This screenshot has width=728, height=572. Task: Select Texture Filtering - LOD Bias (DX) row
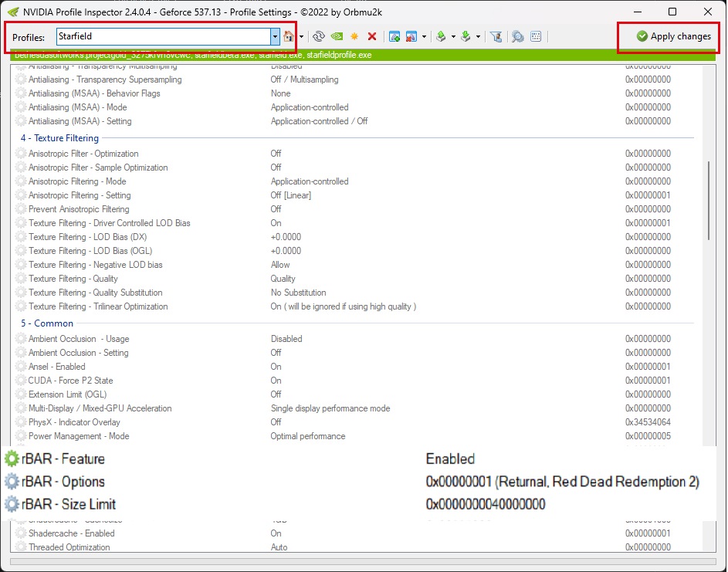[x=356, y=237]
